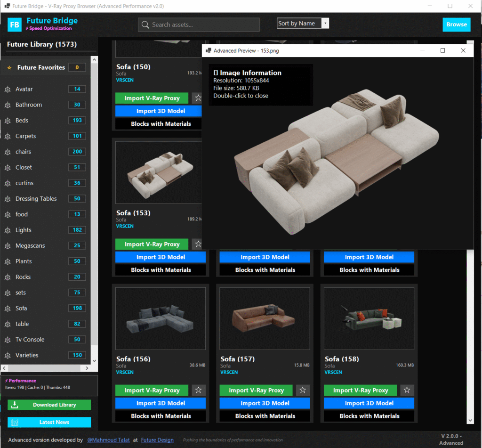The image size is (482, 448).
Task: Select the Lights category
Action: click(24, 230)
